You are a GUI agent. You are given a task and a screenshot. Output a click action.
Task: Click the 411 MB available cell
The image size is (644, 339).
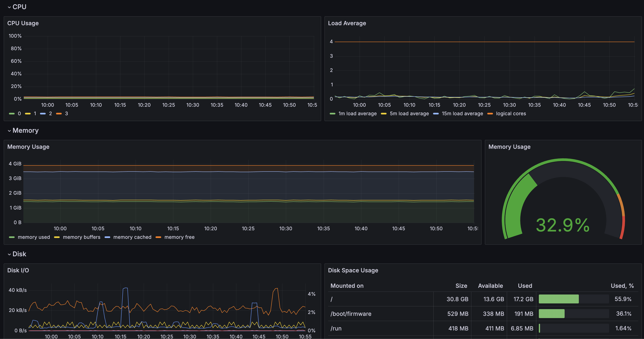point(489,328)
